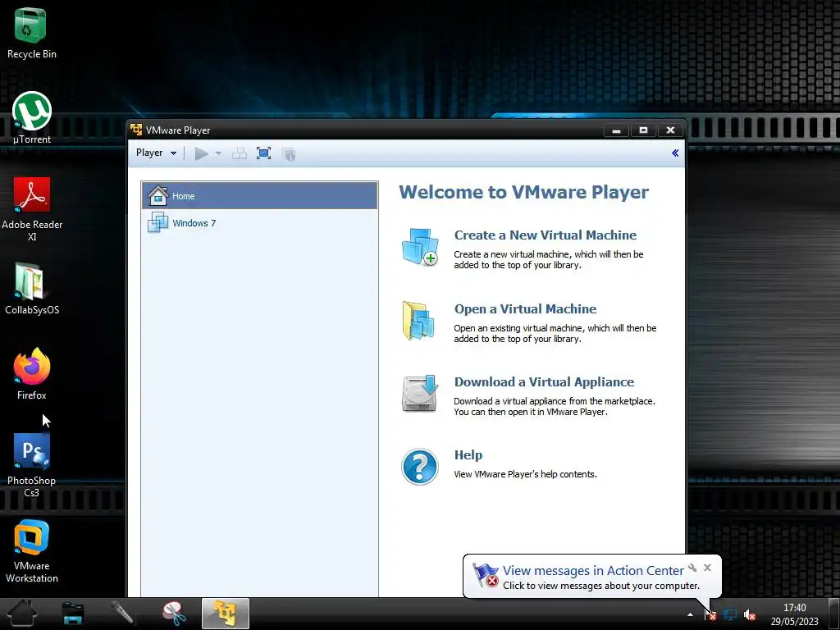Click the Create New Virtual Machine icon
The width and height of the screenshot is (840, 630).
420,247
